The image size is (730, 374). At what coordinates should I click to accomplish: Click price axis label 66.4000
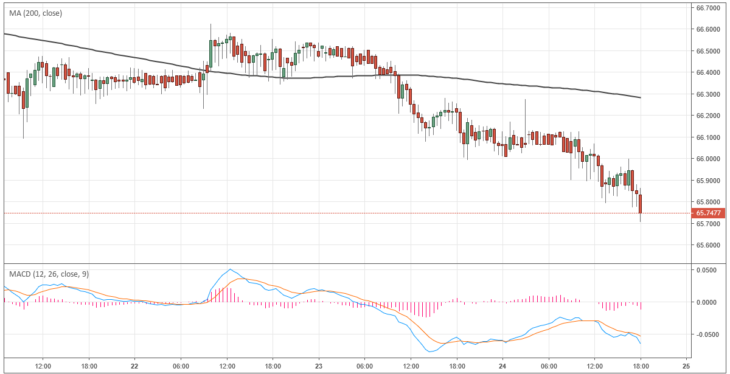tap(708, 73)
